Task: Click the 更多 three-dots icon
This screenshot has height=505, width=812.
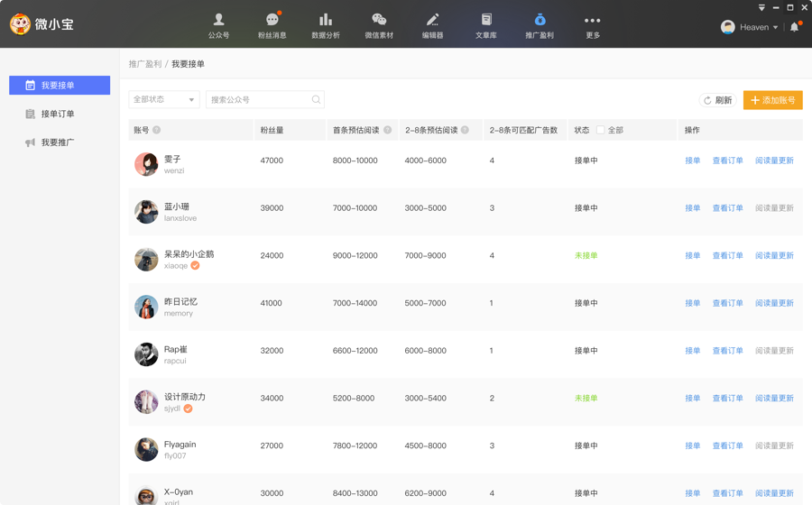Action: 592,20
